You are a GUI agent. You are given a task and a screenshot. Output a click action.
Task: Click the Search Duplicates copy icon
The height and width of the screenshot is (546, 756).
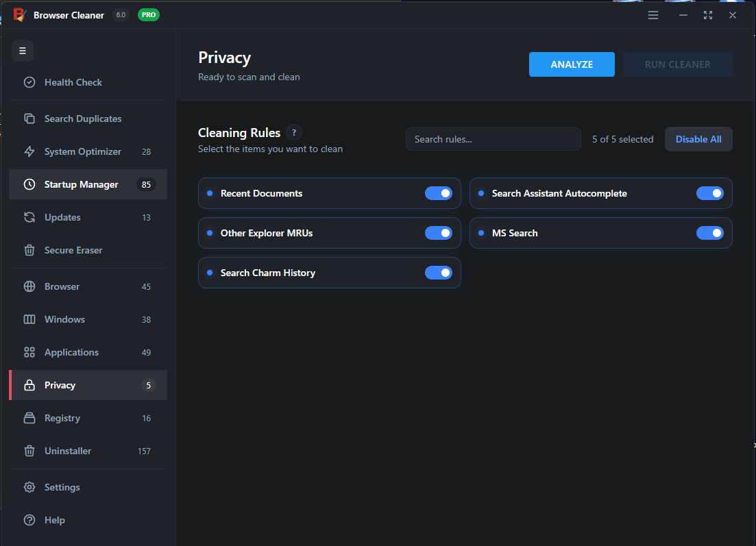point(29,119)
